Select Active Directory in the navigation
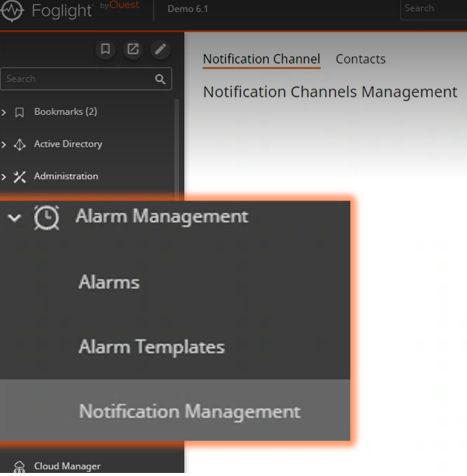This screenshot has width=467, height=476. [68, 144]
